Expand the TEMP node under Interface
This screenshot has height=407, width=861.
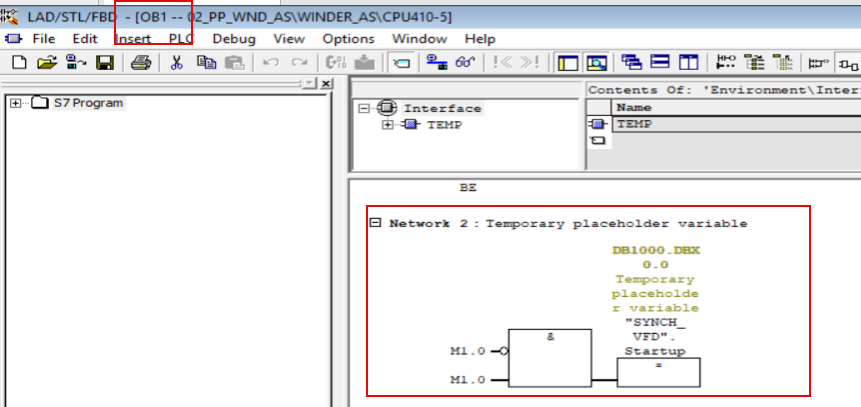tap(388, 125)
